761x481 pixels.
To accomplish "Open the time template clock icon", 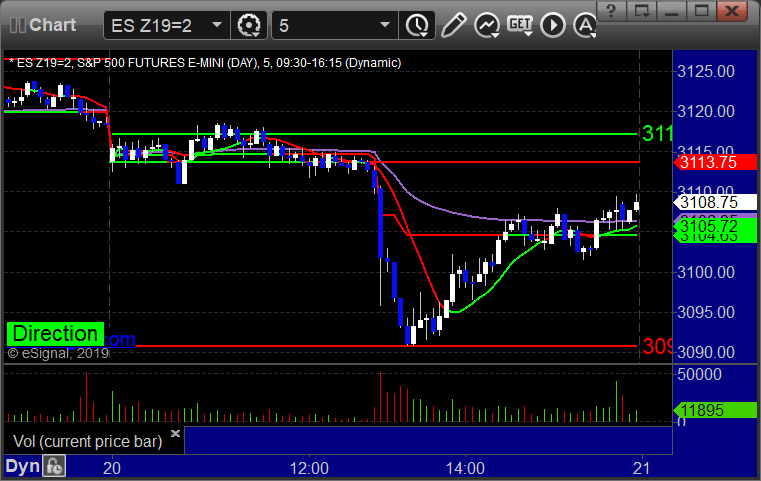I will click(x=417, y=25).
